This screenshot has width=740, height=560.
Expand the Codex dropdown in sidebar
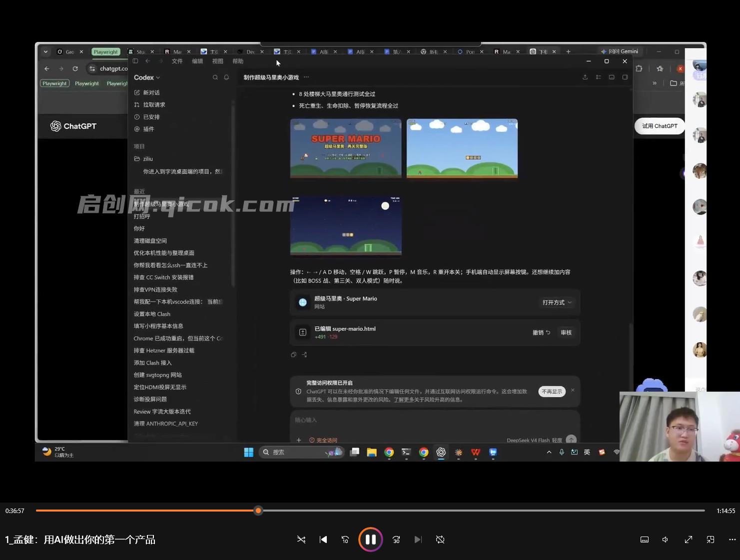pyautogui.click(x=147, y=77)
